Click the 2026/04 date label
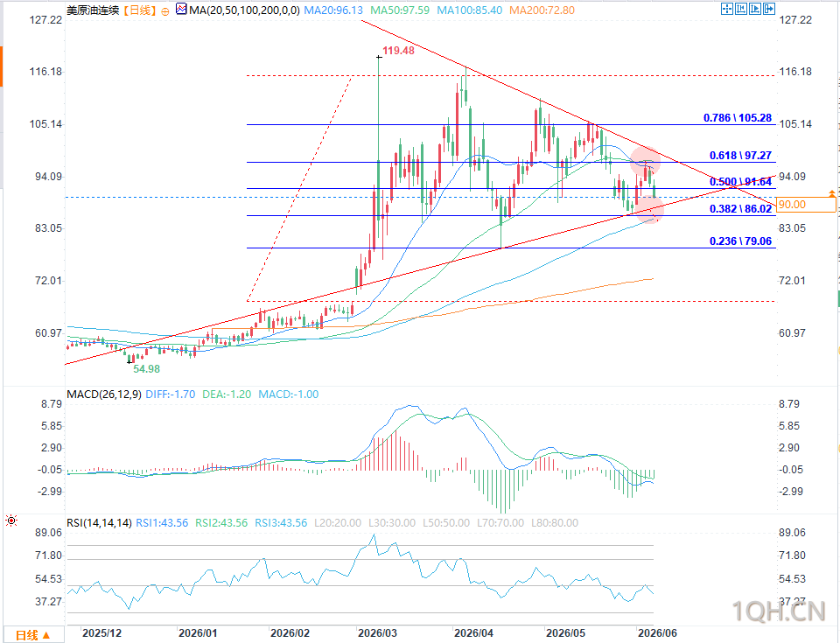The image size is (840, 643). click(x=473, y=633)
